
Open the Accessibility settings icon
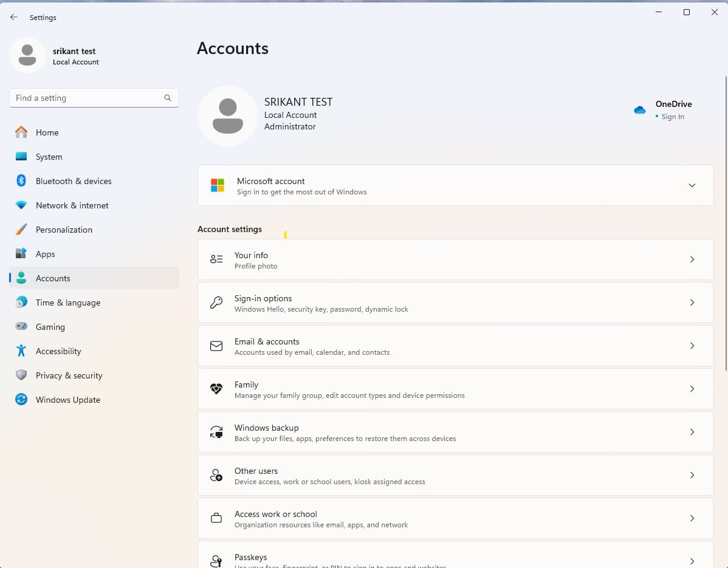point(21,351)
